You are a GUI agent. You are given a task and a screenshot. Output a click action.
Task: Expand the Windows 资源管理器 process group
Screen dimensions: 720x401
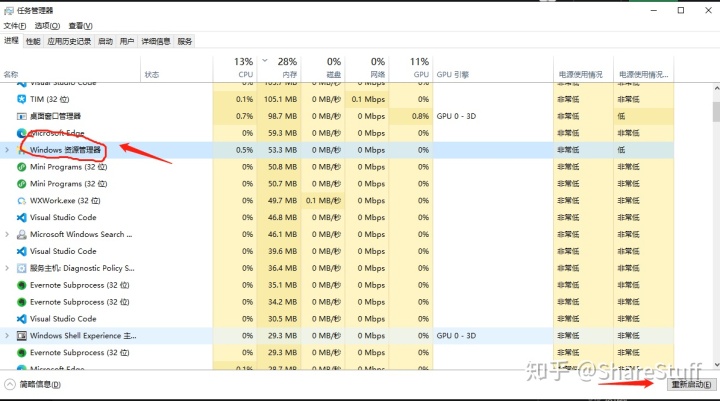(7, 150)
